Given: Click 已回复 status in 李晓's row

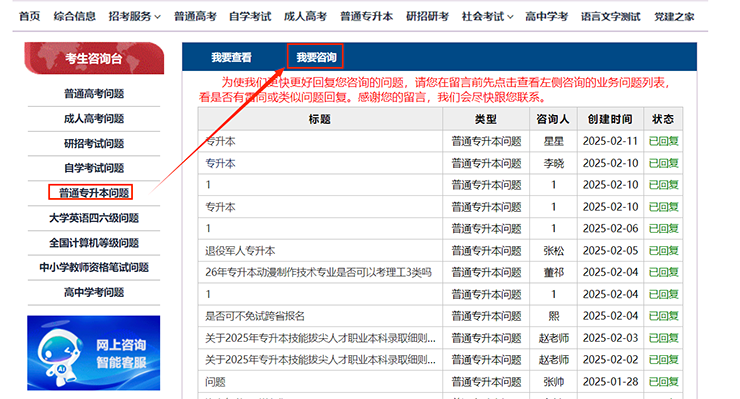Looking at the screenshot, I should tap(664, 163).
